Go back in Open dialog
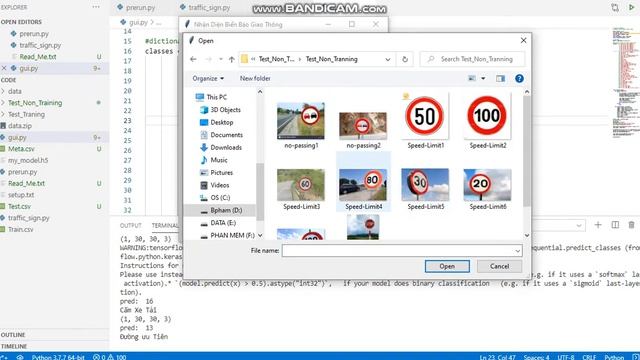 click(193, 59)
